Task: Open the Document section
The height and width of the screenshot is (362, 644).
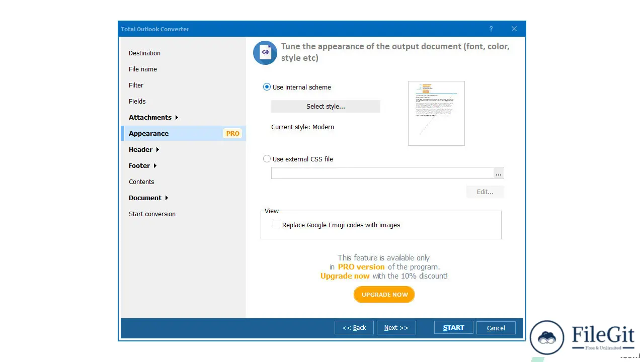Action: pyautogui.click(x=145, y=198)
